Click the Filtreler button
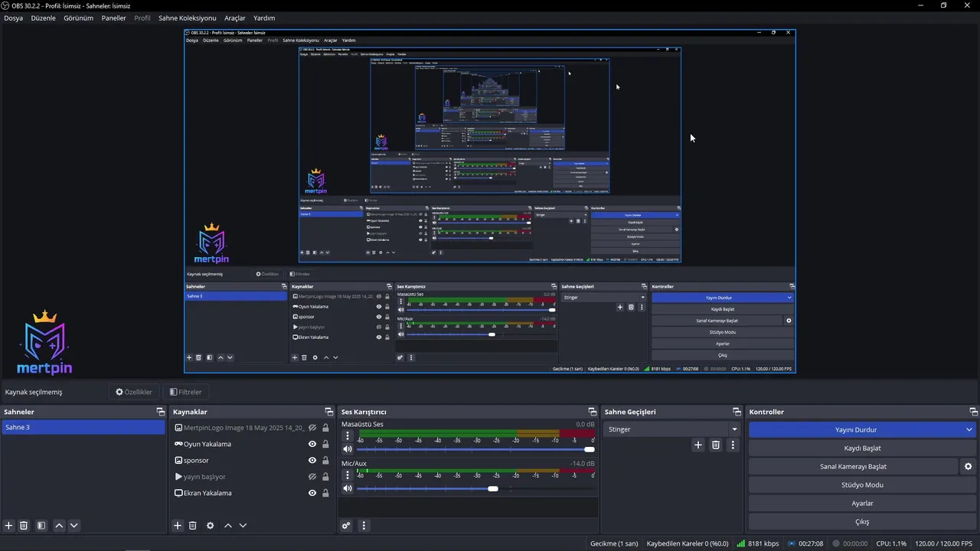 pyautogui.click(x=186, y=392)
